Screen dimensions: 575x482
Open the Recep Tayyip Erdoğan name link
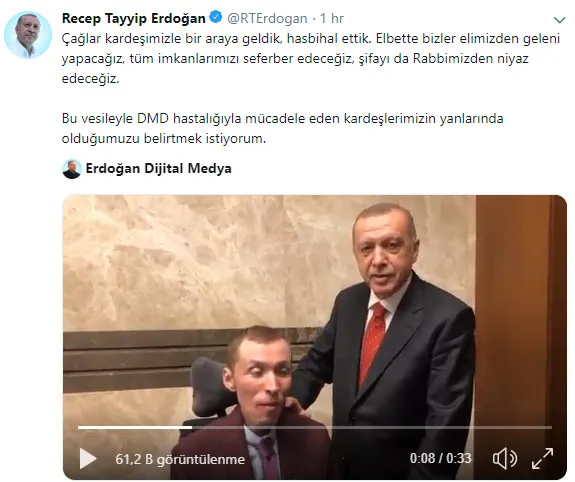click(x=133, y=18)
